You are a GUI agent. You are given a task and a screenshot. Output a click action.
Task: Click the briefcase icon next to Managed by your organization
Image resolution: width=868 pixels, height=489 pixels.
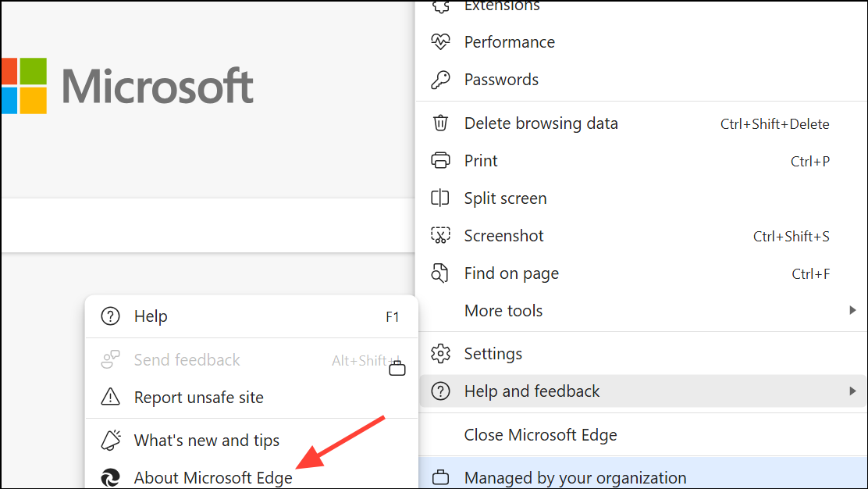(441, 477)
